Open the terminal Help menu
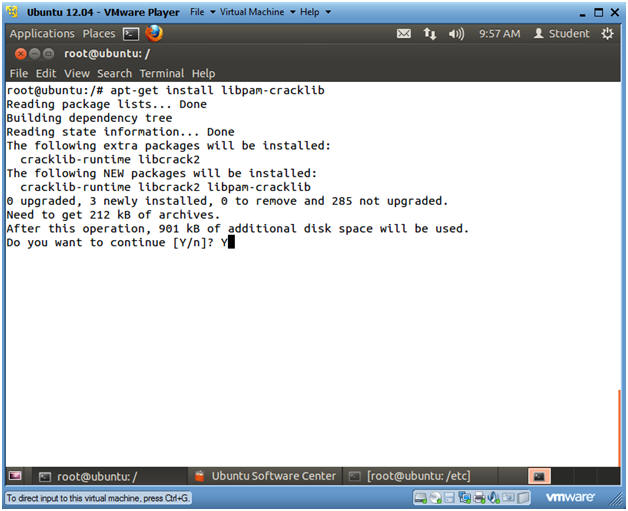 pyautogui.click(x=203, y=73)
